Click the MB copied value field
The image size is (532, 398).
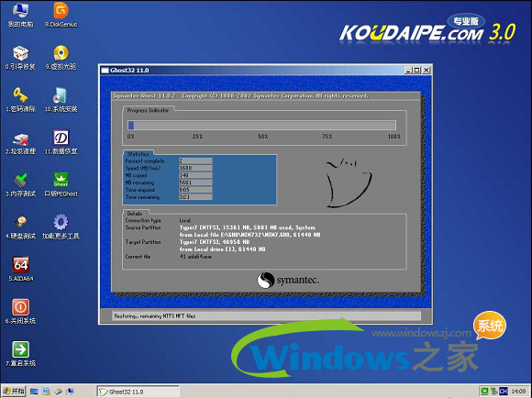195,175
